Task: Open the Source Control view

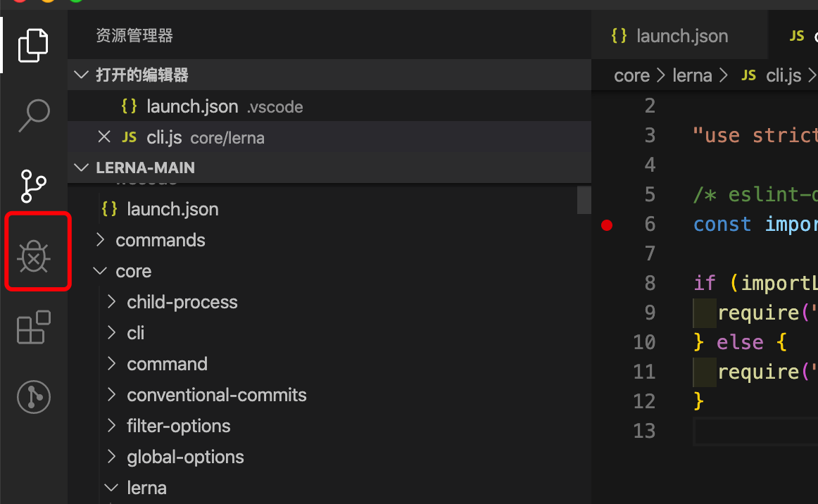Action: 33,186
